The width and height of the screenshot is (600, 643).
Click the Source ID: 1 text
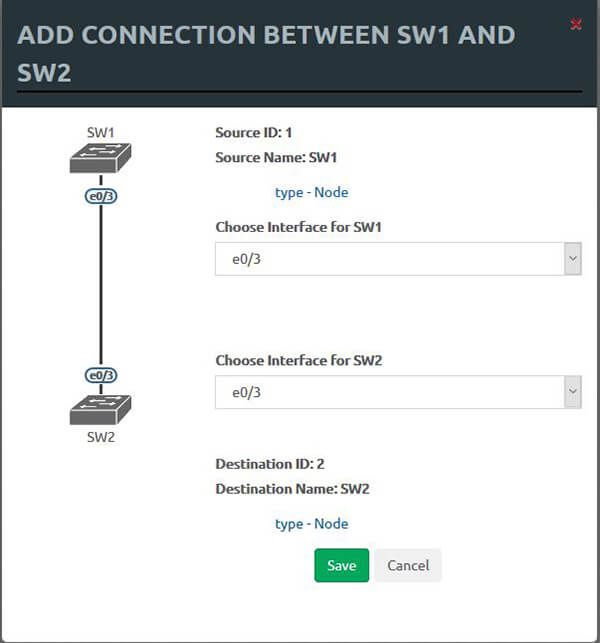pyautogui.click(x=253, y=131)
